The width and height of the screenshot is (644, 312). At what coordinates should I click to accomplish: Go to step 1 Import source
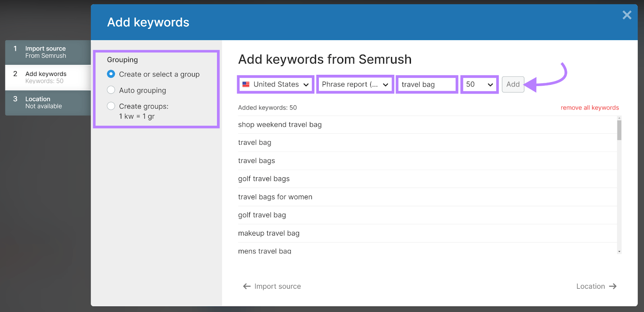point(48,52)
